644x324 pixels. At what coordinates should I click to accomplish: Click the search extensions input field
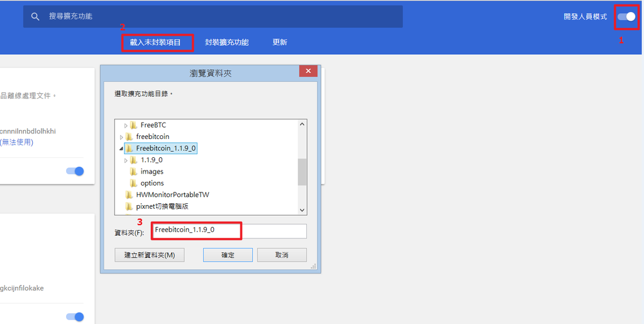click(213, 16)
